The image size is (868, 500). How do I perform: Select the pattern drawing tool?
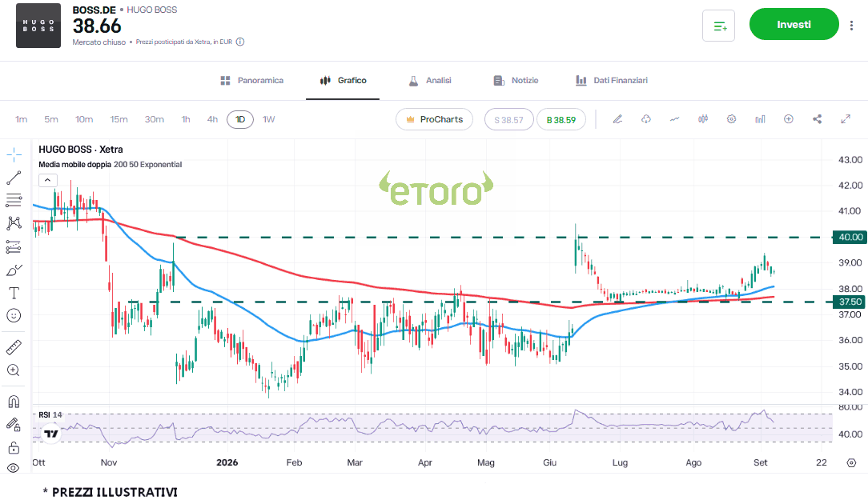[14, 223]
